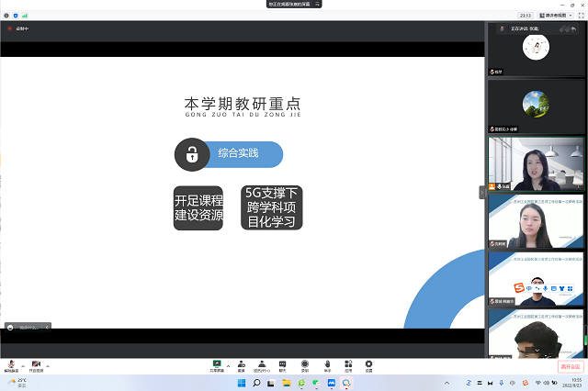Viewport: 588px width, 391px height.
Task: Open share screen options arrow
Action: pyautogui.click(x=228, y=366)
